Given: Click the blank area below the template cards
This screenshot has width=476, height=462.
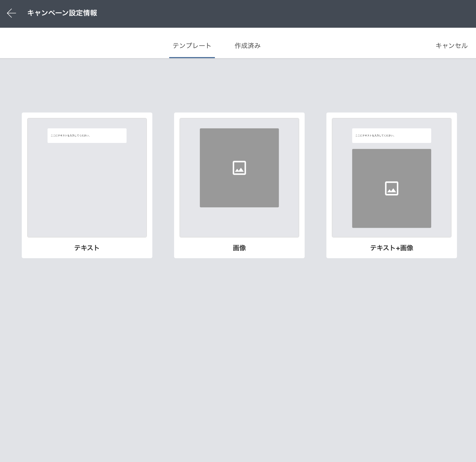Looking at the screenshot, I should click(x=238, y=353).
